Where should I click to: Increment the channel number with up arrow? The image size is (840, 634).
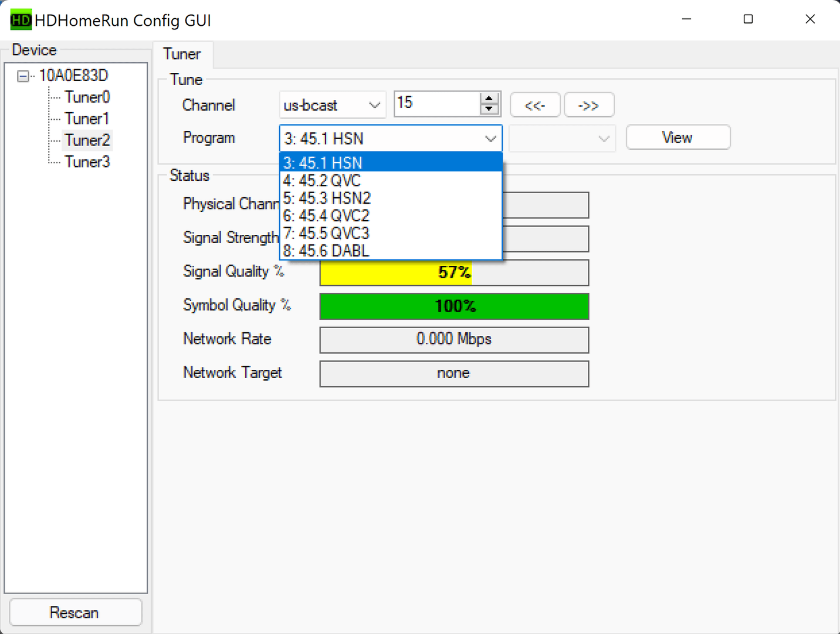point(489,99)
